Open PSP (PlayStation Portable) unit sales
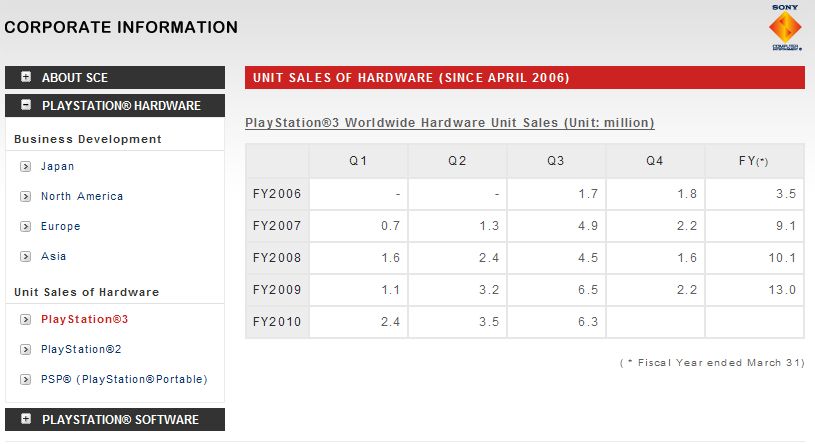 coord(123,380)
